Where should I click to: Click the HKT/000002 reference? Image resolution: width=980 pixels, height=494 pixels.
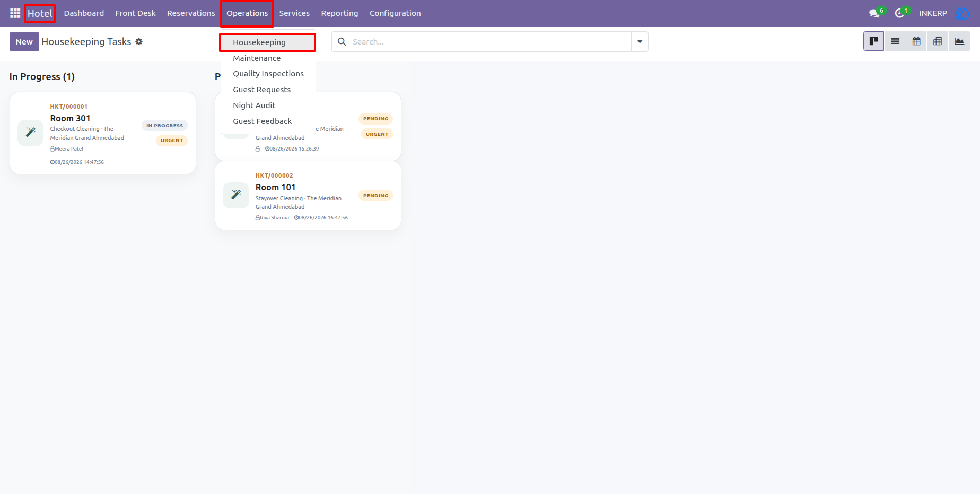coord(274,175)
